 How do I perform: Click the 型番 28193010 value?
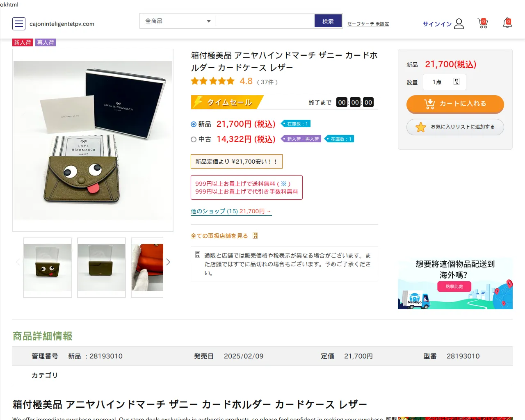pyautogui.click(x=463, y=356)
